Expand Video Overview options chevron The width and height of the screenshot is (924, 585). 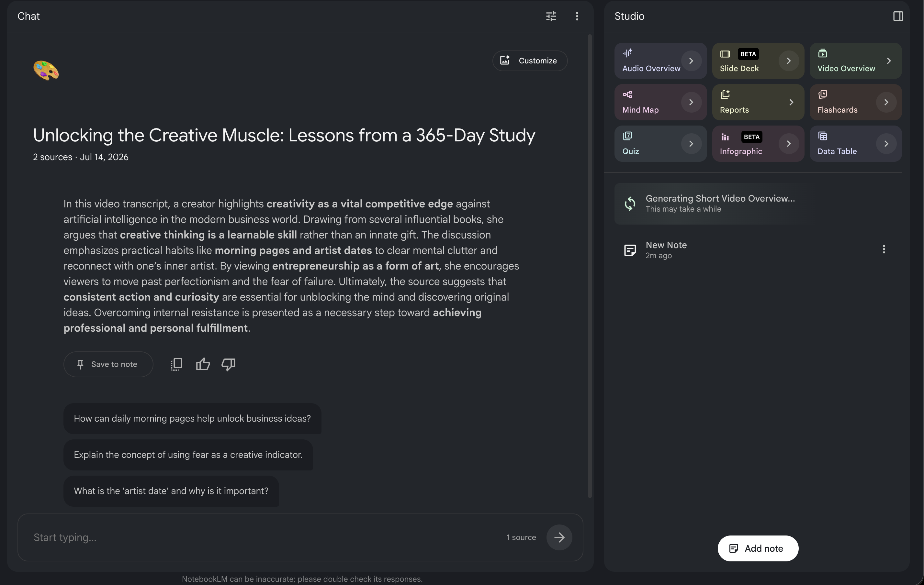coord(888,61)
